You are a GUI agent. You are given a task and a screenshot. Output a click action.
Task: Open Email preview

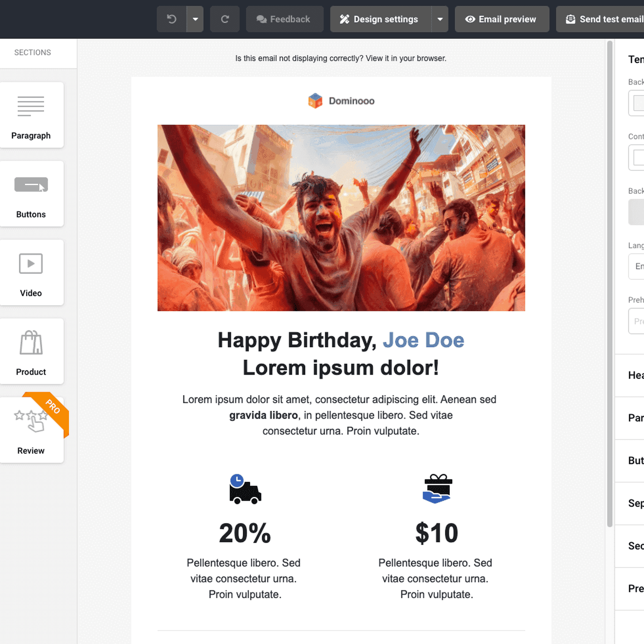click(502, 19)
